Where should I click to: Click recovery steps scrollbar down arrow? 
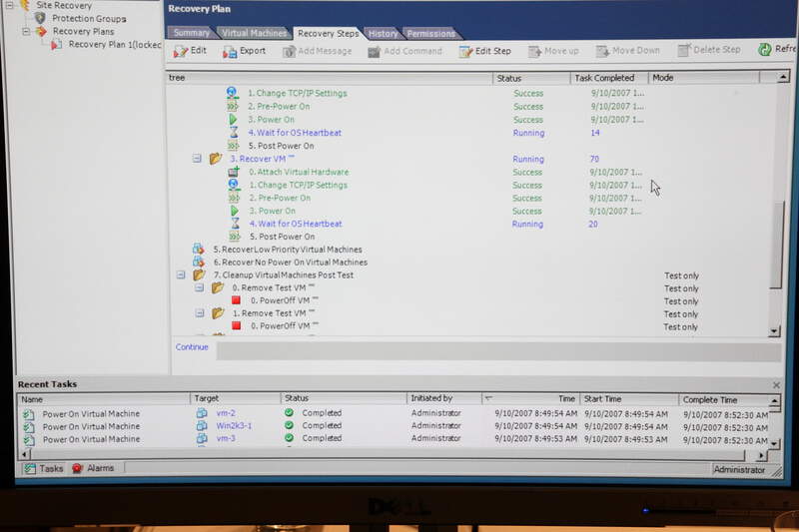click(774, 331)
